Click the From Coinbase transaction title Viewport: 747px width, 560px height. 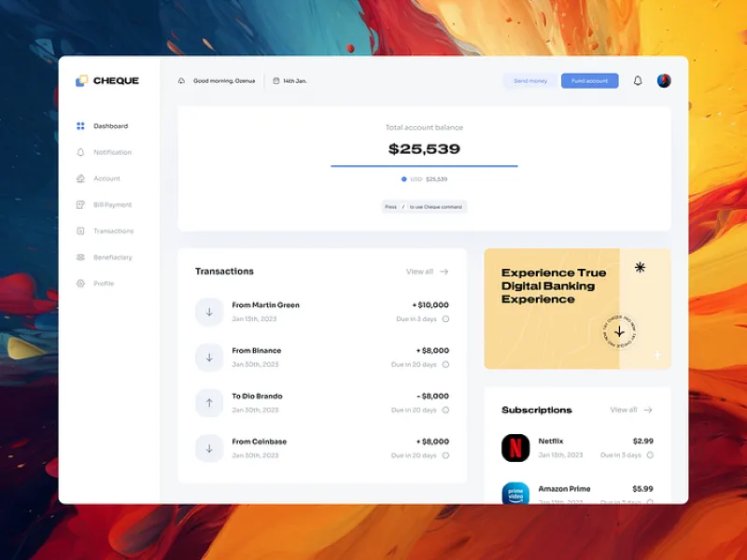pos(260,441)
